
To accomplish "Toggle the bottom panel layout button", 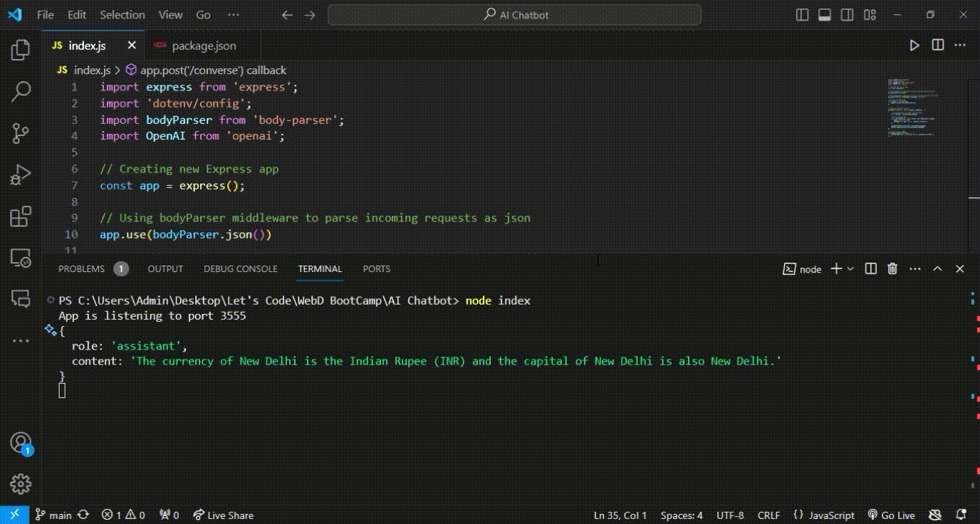I will [x=825, y=15].
